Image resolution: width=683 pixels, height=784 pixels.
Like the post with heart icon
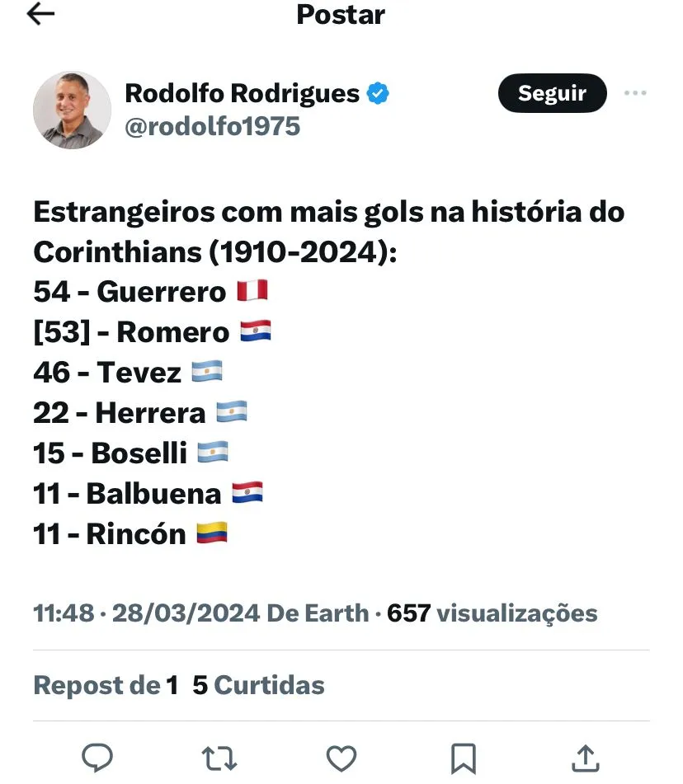[x=341, y=758]
